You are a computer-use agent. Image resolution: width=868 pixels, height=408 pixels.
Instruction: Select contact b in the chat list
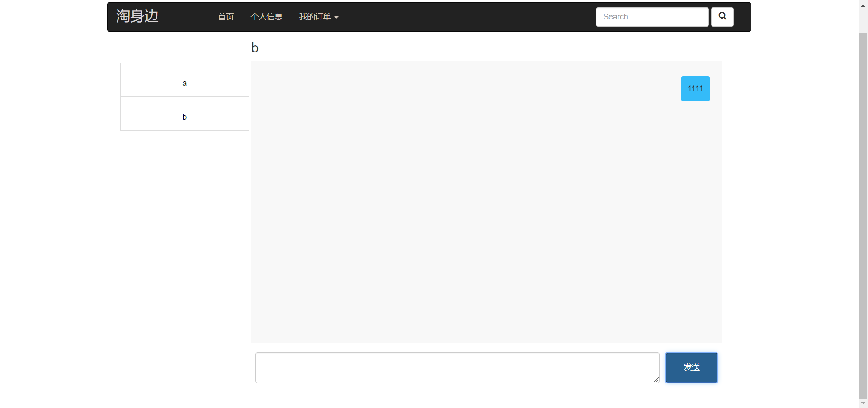click(x=184, y=114)
